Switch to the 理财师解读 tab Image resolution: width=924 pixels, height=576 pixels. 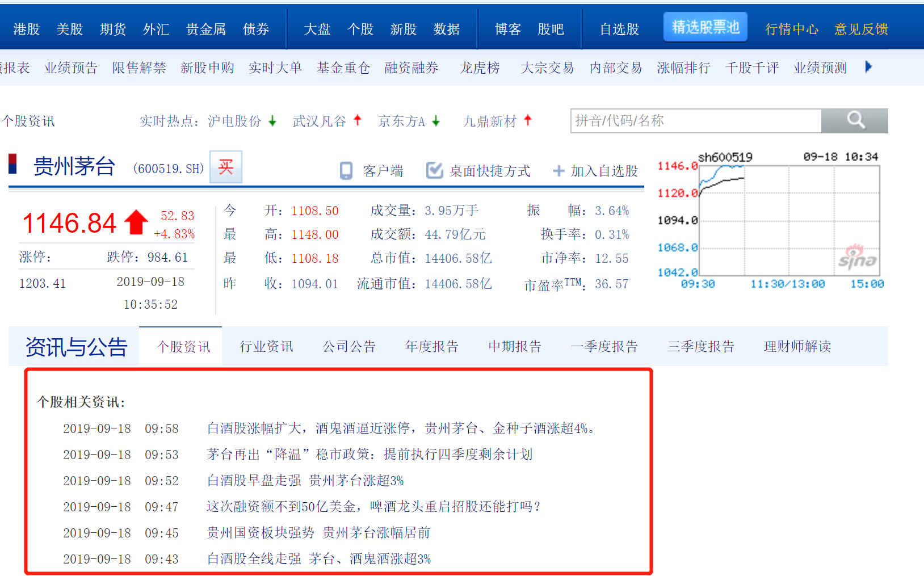click(x=798, y=346)
